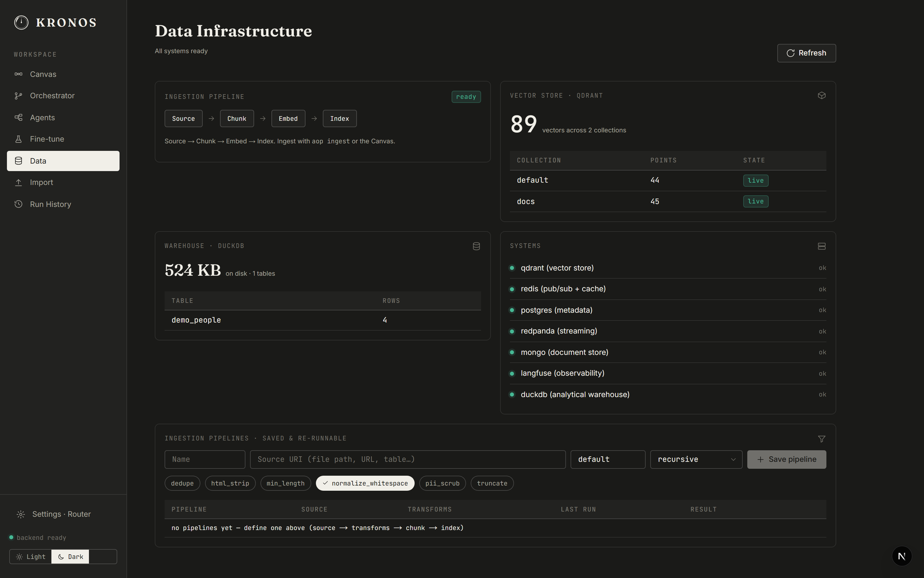Click the Source pipeline stage
924x578 pixels.
click(x=183, y=118)
